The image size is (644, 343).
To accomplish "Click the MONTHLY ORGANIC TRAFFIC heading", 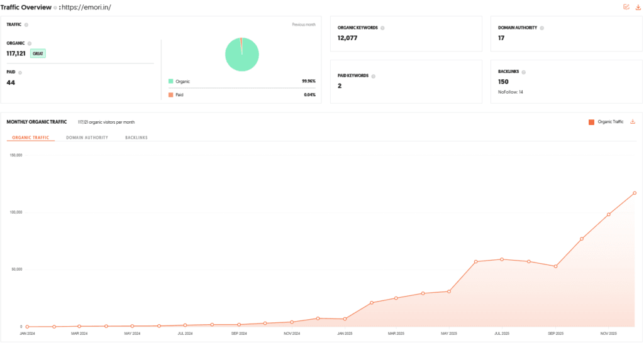I will pos(36,122).
